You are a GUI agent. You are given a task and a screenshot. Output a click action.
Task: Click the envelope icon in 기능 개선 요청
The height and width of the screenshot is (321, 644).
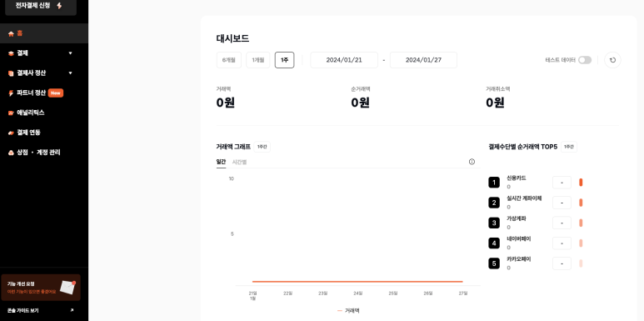pos(67,287)
